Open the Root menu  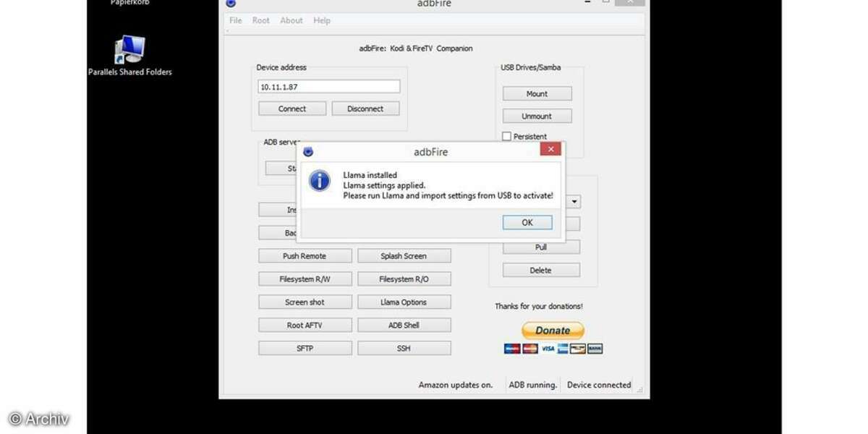pos(261,20)
